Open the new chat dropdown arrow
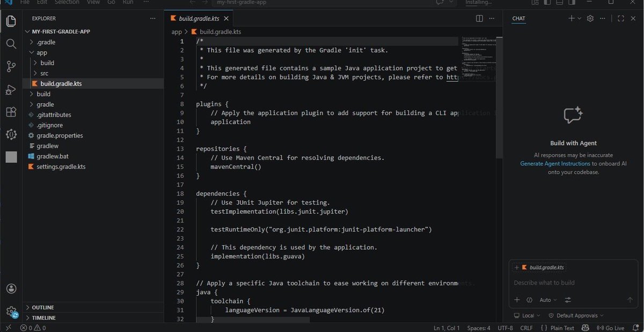The image size is (644, 332). 579,18
